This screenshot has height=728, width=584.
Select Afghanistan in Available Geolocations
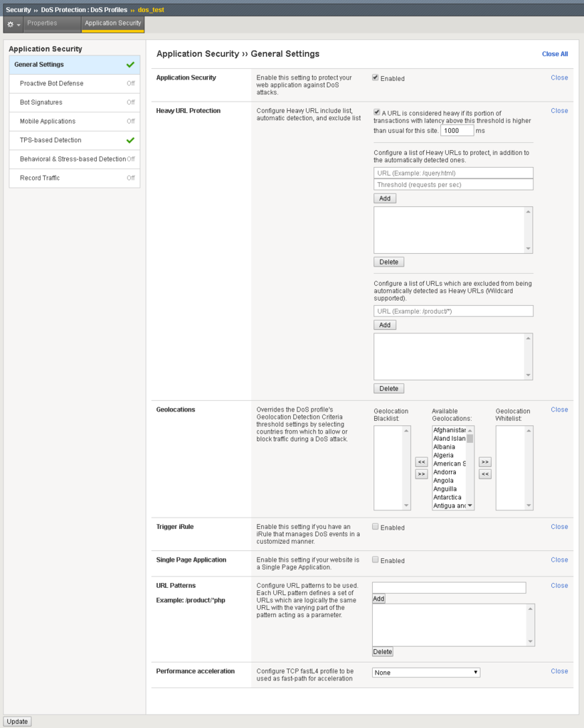449,430
